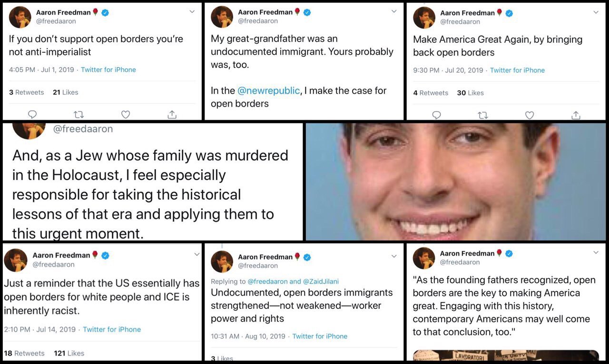Like the Make America Great Again tweet
Image resolution: width=609 pixels, height=364 pixels.
pos(530,115)
